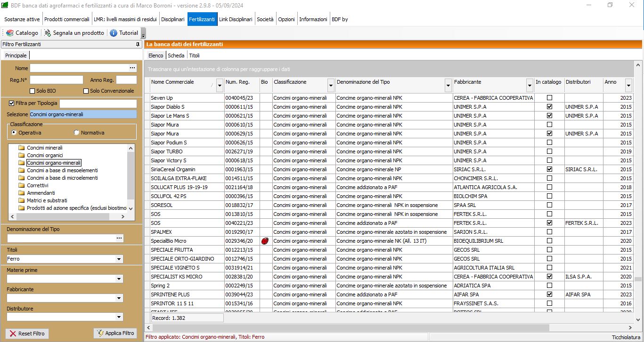Open the Materie prime dropdown
The height and width of the screenshot is (342, 644).
point(118,279)
